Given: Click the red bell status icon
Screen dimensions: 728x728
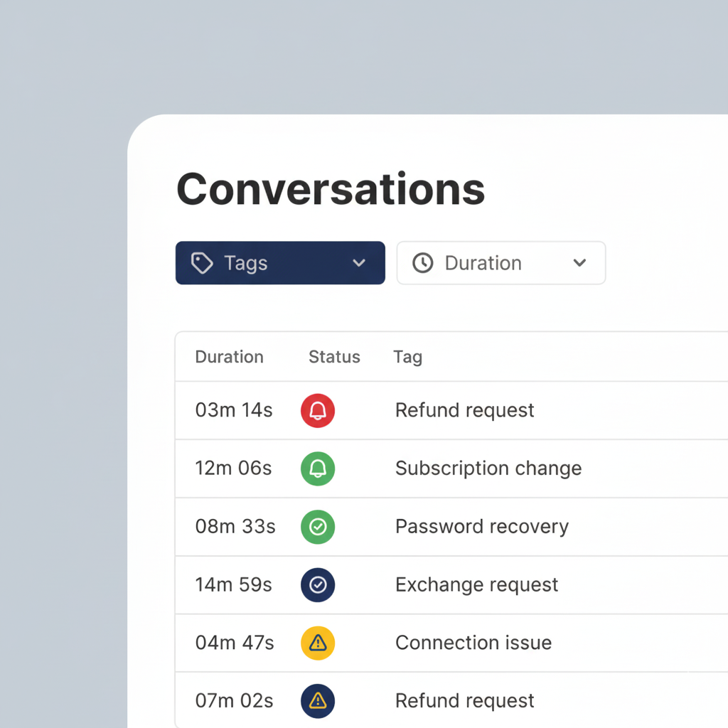Looking at the screenshot, I should (318, 411).
